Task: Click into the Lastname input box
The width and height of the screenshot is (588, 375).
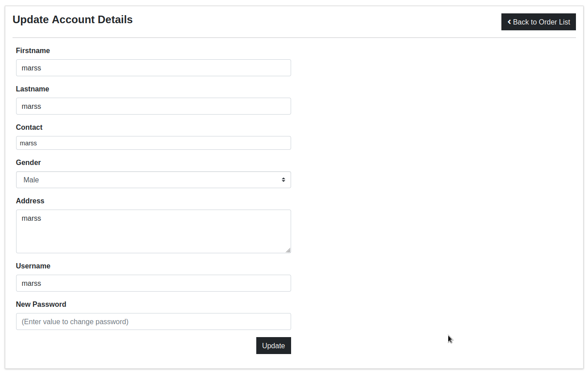Action: click(x=153, y=106)
